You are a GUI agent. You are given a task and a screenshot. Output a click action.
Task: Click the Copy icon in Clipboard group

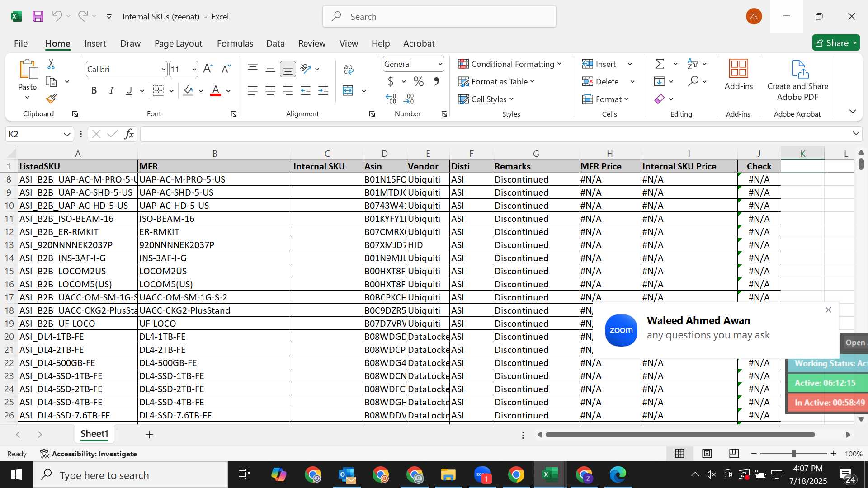(x=51, y=82)
